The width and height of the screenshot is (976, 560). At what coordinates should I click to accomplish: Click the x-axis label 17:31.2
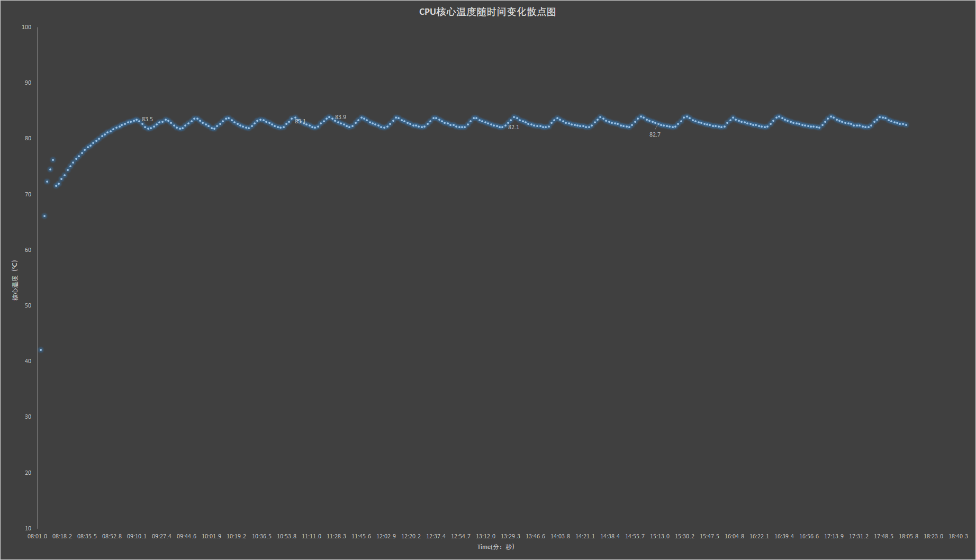point(858,536)
